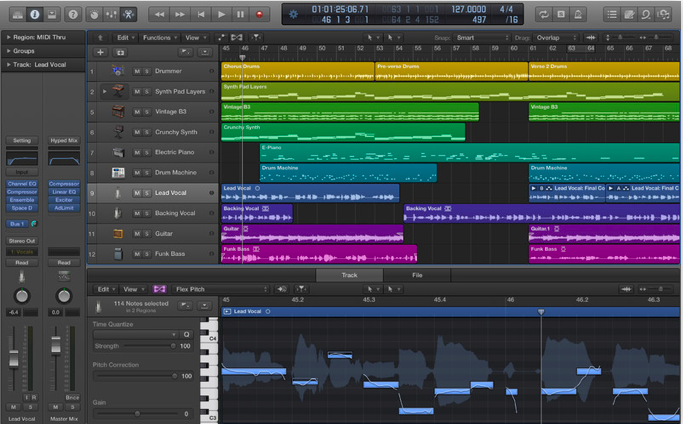Open the audio editor View menu
This screenshot has width=683, height=424.
coord(133,289)
